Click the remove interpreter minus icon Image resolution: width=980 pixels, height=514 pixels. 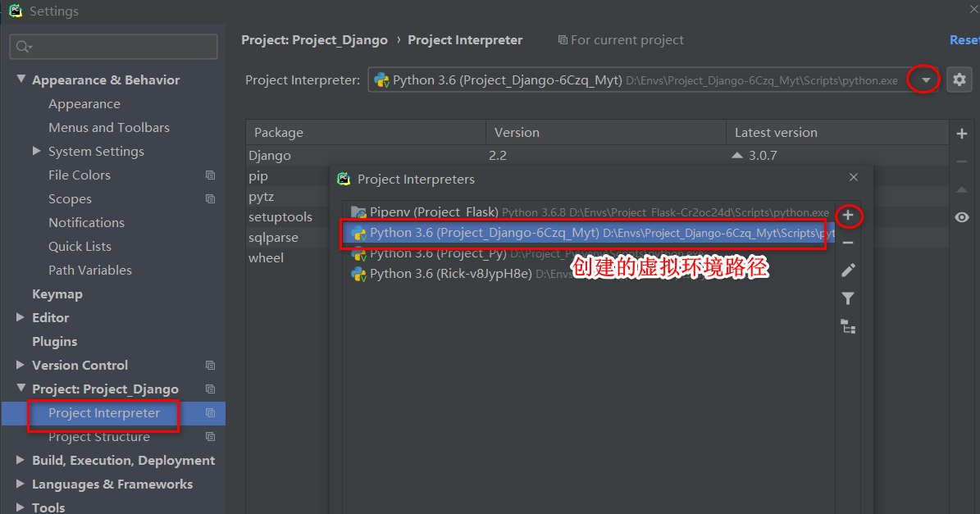(848, 243)
